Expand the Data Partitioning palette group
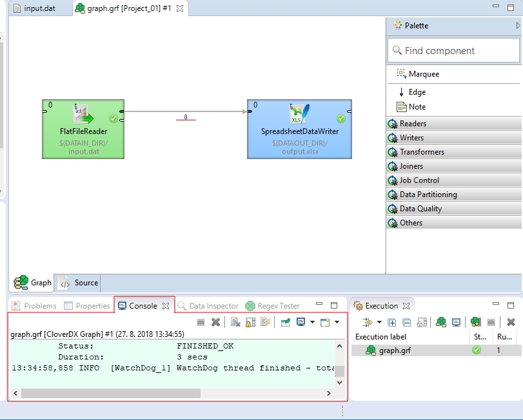Image resolution: width=523 pixels, height=420 pixels. (x=453, y=195)
